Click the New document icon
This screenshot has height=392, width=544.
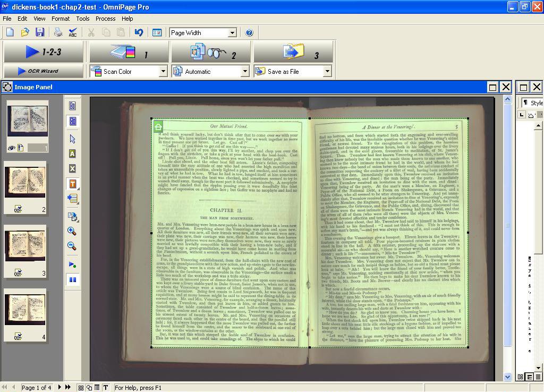pyautogui.click(x=10, y=32)
